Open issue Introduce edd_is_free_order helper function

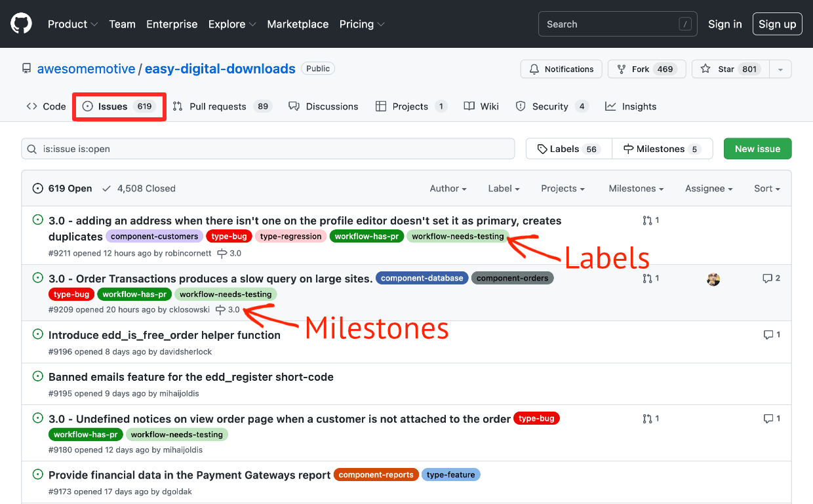[x=165, y=336]
